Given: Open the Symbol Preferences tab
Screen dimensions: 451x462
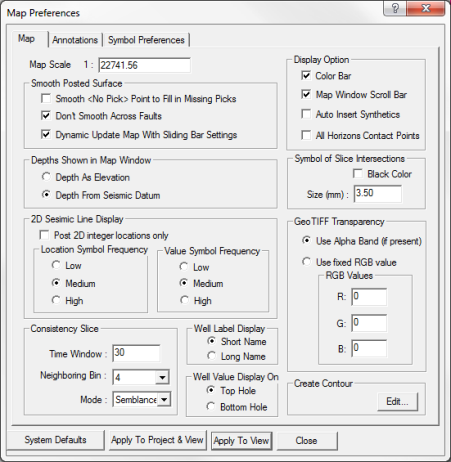Looking at the screenshot, I should coord(146,40).
